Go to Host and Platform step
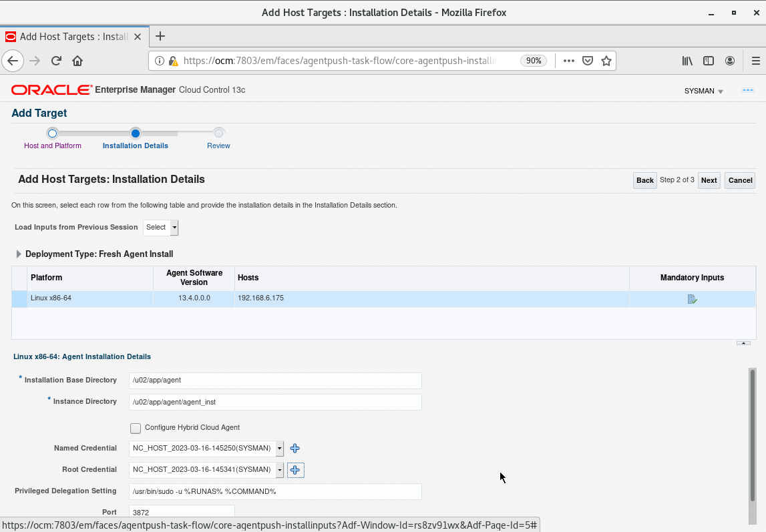 click(x=53, y=146)
